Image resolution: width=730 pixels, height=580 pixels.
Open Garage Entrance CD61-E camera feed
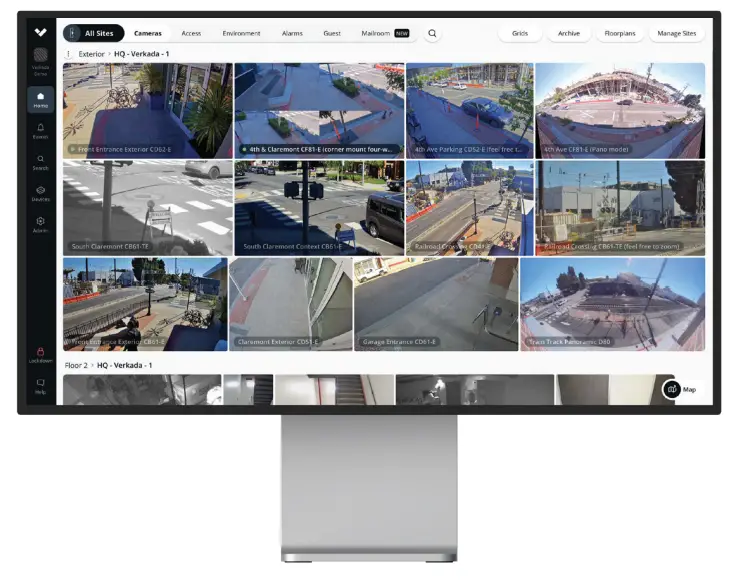tap(436, 304)
